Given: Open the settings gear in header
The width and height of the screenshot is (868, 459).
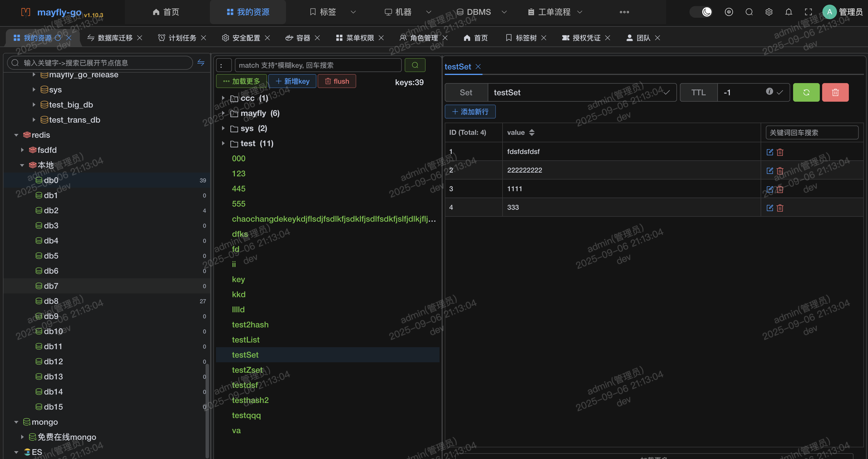Looking at the screenshot, I should (769, 12).
